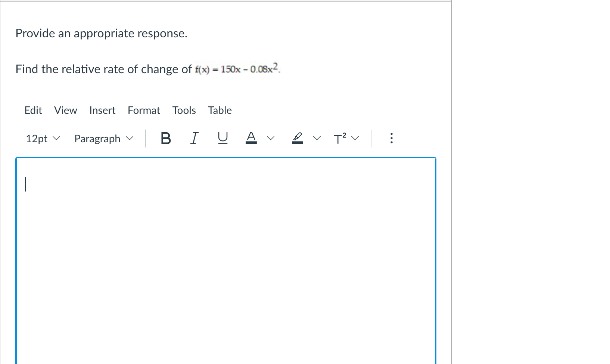
Task: Open the Tools menu
Action: click(184, 110)
